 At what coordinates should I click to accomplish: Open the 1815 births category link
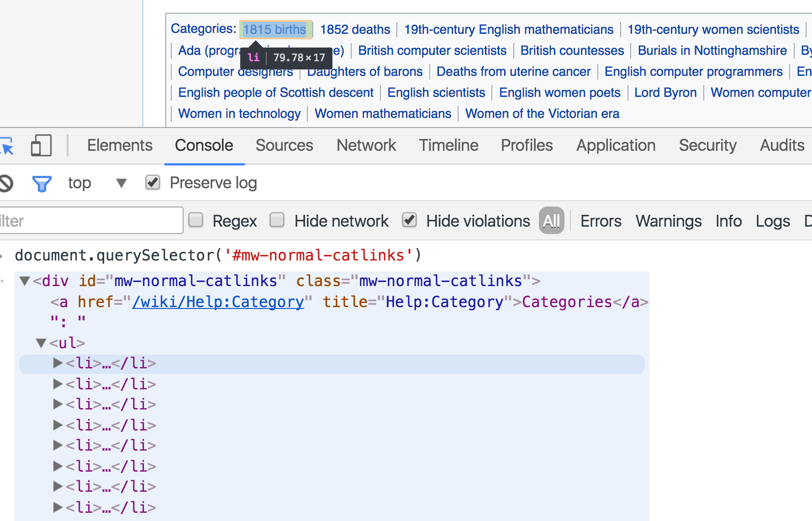coord(274,29)
